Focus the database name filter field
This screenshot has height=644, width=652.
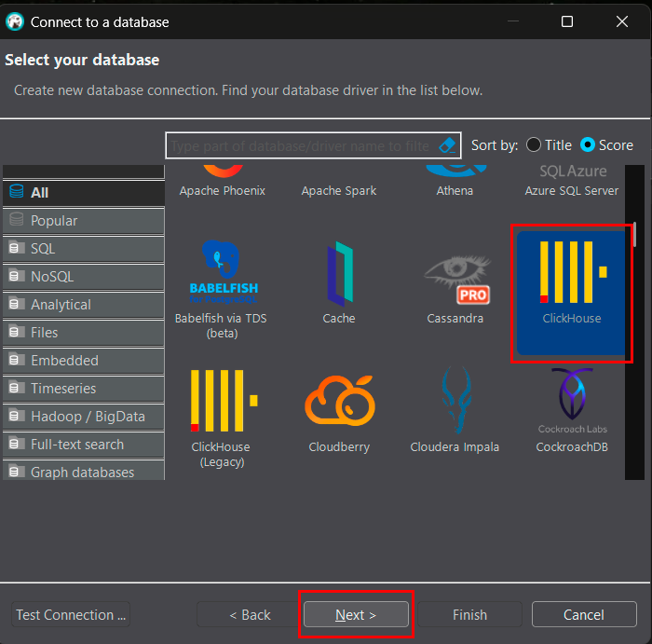pos(298,145)
